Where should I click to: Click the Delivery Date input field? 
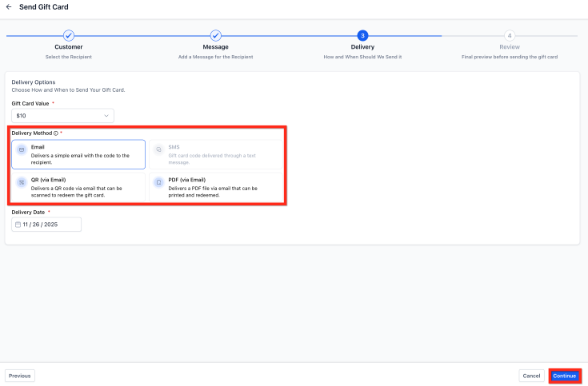pyautogui.click(x=50, y=225)
